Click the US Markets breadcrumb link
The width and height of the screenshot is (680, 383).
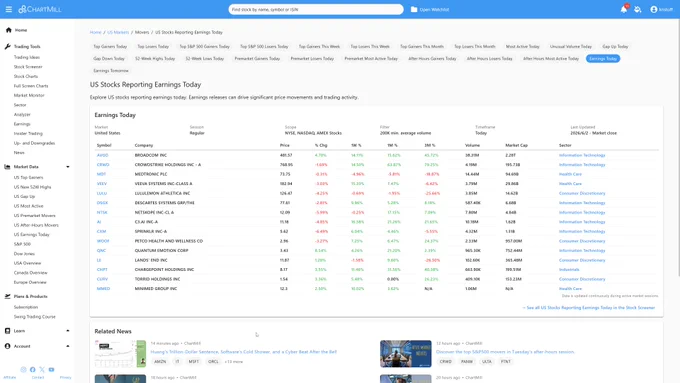(118, 32)
